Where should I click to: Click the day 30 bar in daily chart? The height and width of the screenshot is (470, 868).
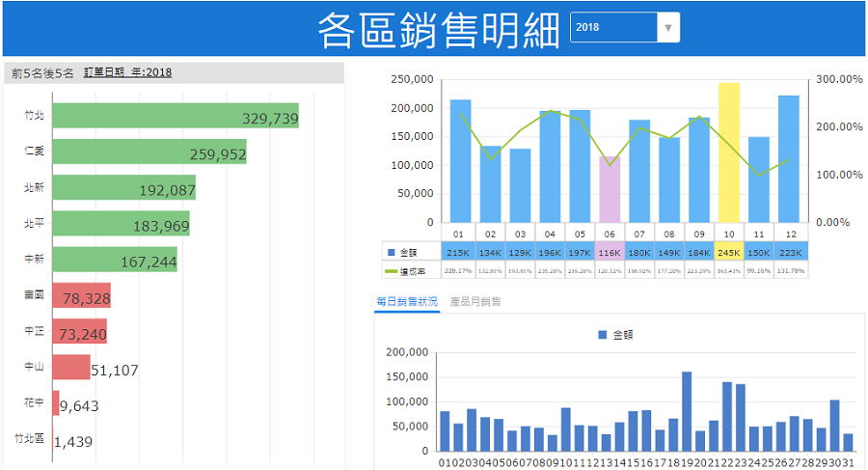tap(835, 426)
